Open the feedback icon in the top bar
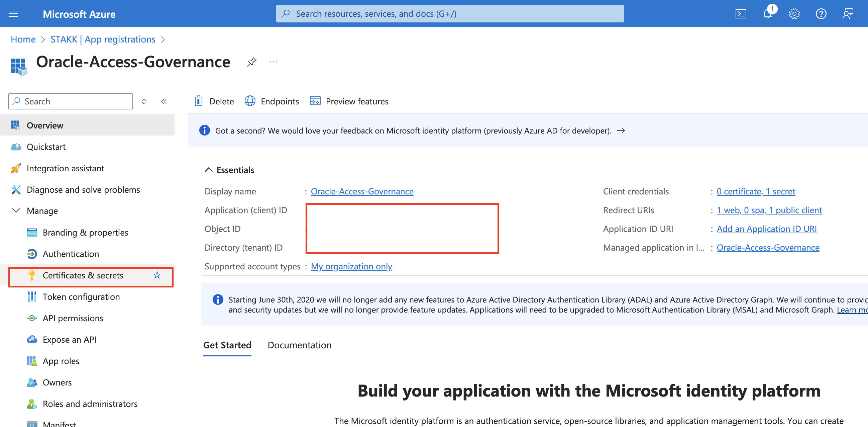Screen dimensions: 868x427 coord(848,14)
